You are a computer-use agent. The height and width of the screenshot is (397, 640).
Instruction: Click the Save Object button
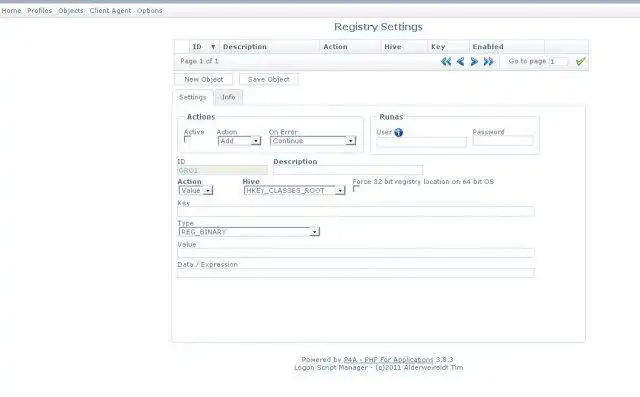pyautogui.click(x=269, y=79)
